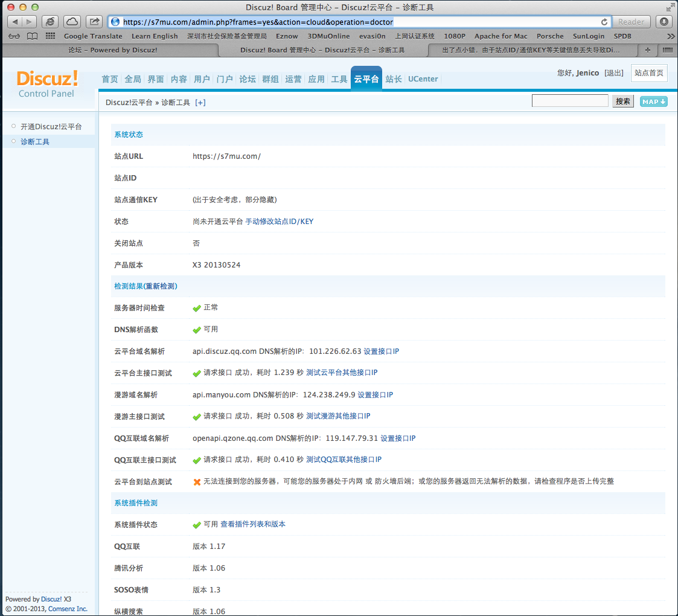Open the Downloads icon in toolbar
The image size is (678, 616).
point(664,22)
